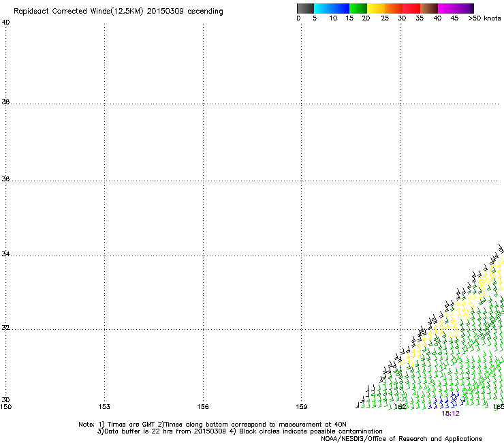Choose the yellow 20-25 knots legend swatch
This screenshot has width=504, height=443.
tap(376, 8)
